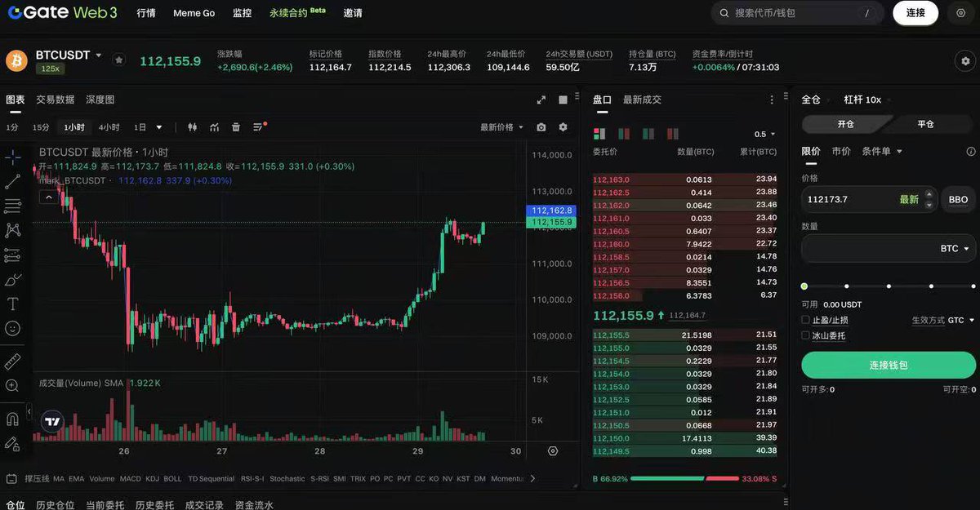980x510 pixels.
Task: Select the ruler measure tool
Action: pyautogui.click(x=13, y=361)
